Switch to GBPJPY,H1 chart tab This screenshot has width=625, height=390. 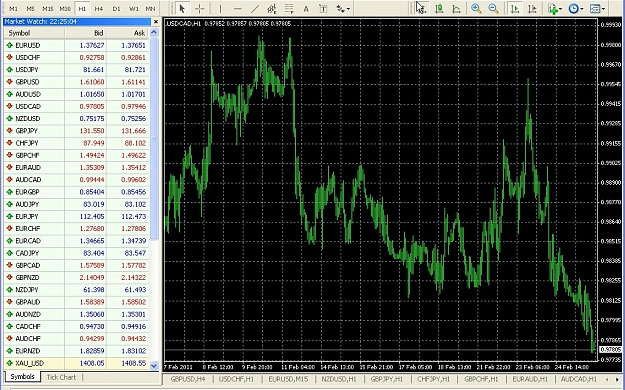click(x=387, y=379)
